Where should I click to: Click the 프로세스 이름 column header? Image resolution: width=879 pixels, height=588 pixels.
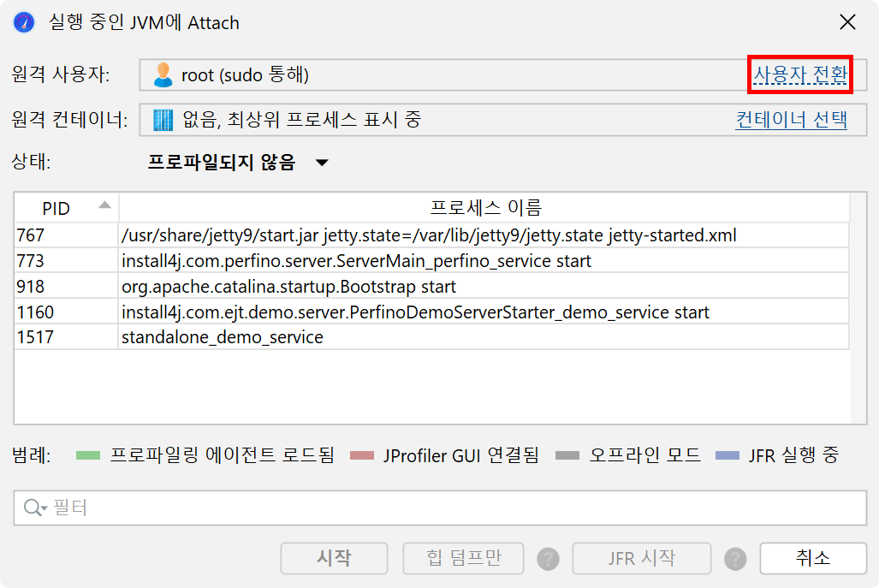(484, 208)
